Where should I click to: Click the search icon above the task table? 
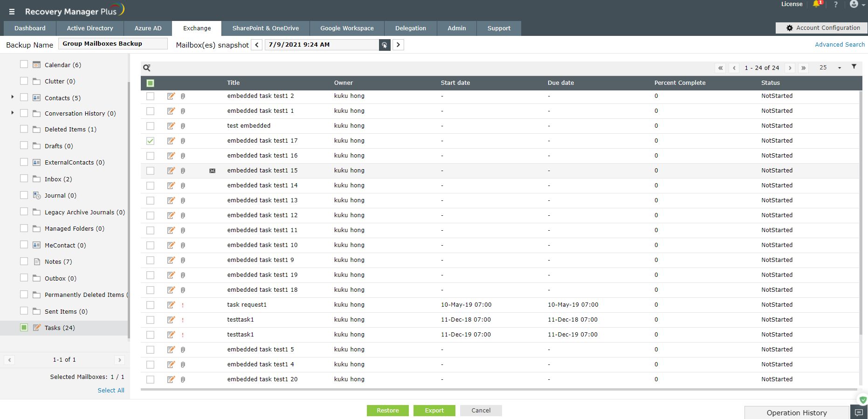[147, 68]
